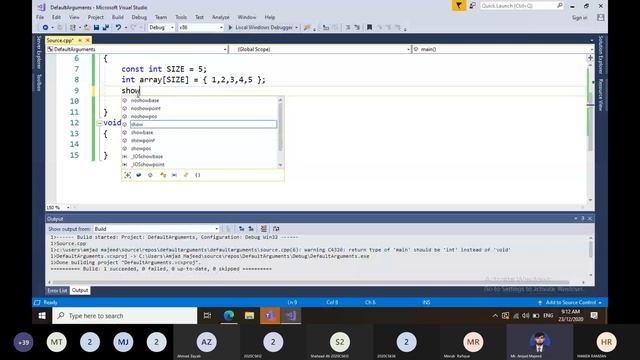Viewport: 640px width, 360px height.
Task: Click the IntelliSense show-all-members filter icon
Action: pos(128,175)
